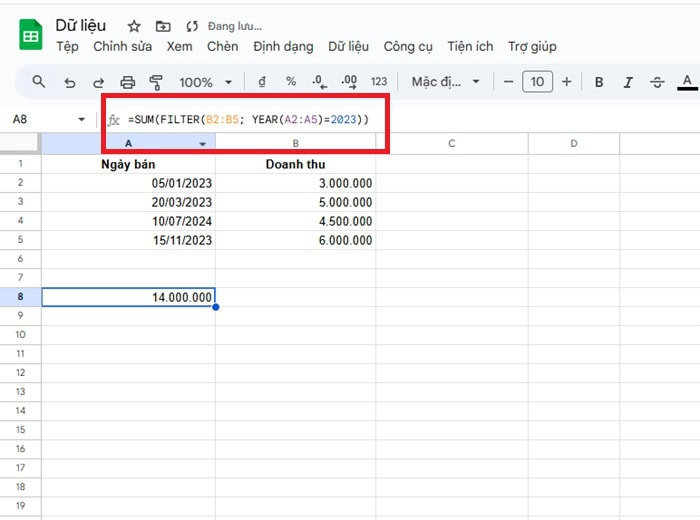Viewport: 700px width, 520px height.
Task: Open the 100% zoom dropdown
Action: pyautogui.click(x=205, y=82)
